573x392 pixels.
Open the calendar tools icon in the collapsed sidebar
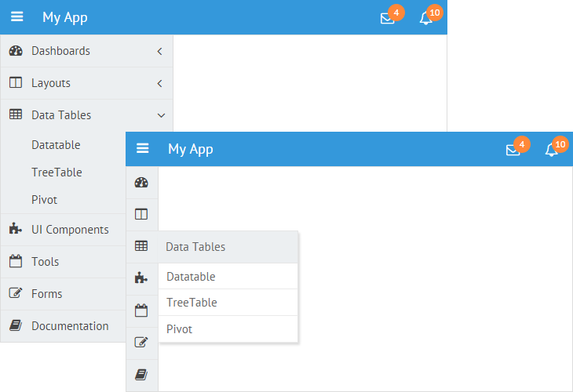tap(141, 310)
